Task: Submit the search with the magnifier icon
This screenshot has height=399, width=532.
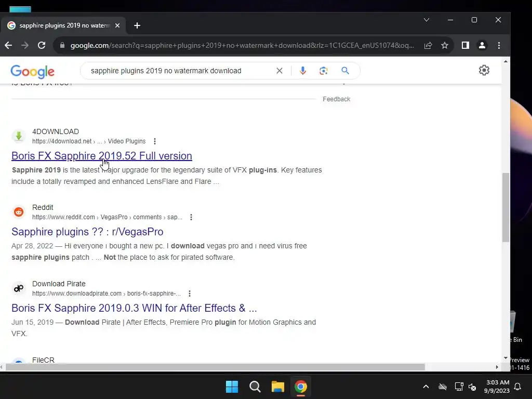Action: point(345,71)
